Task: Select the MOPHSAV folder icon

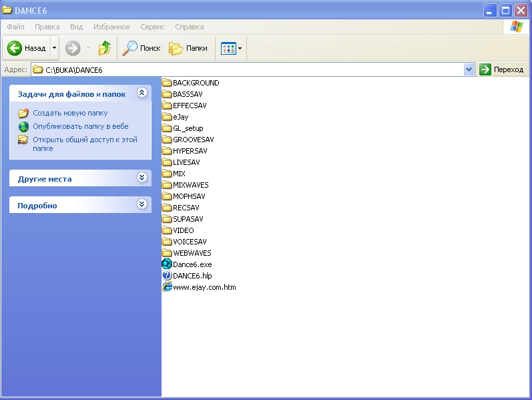Action: click(x=167, y=196)
